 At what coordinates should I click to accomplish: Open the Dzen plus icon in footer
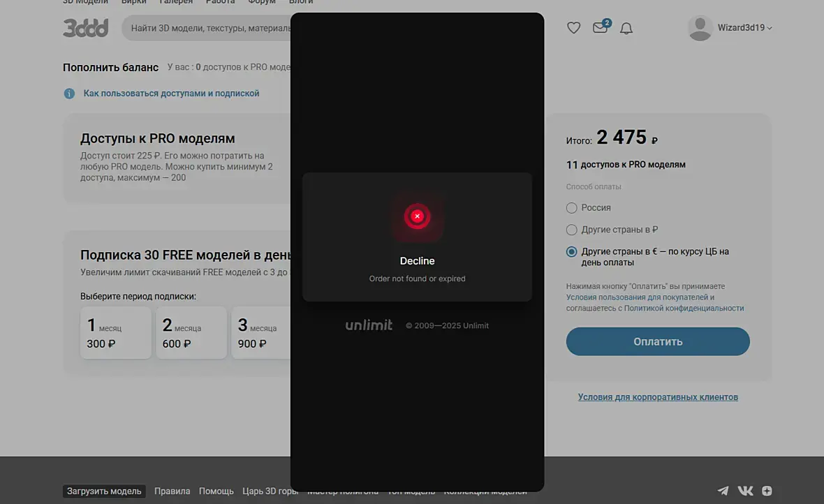[x=767, y=491]
